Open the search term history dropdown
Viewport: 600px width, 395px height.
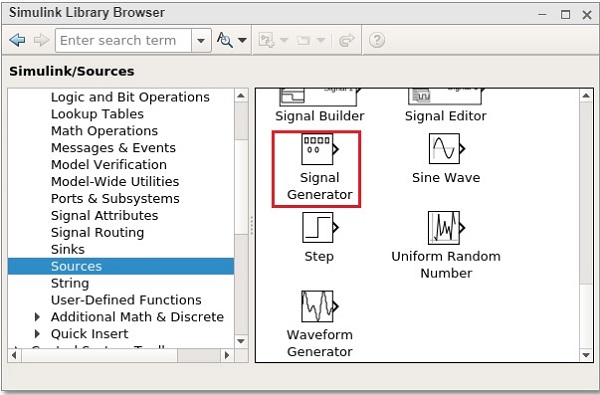(201, 40)
